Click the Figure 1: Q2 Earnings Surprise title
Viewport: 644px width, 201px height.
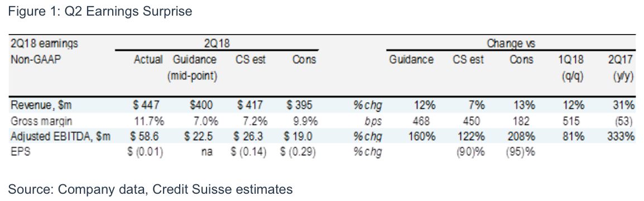(x=100, y=12)
